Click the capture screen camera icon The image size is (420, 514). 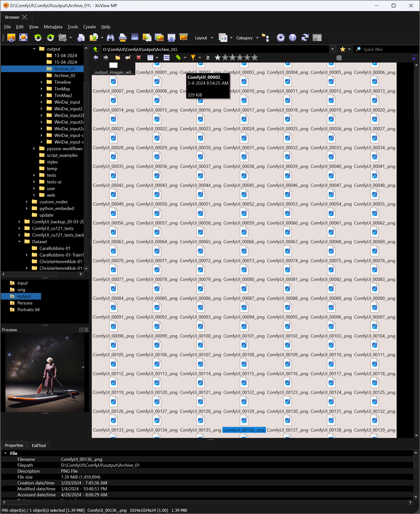pos(171,38)
